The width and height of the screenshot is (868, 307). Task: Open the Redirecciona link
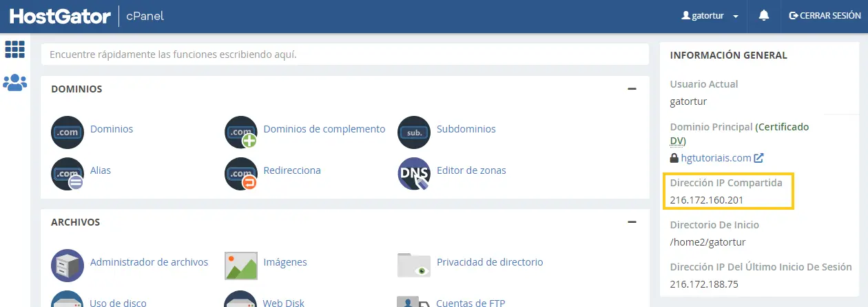(292, 170)
